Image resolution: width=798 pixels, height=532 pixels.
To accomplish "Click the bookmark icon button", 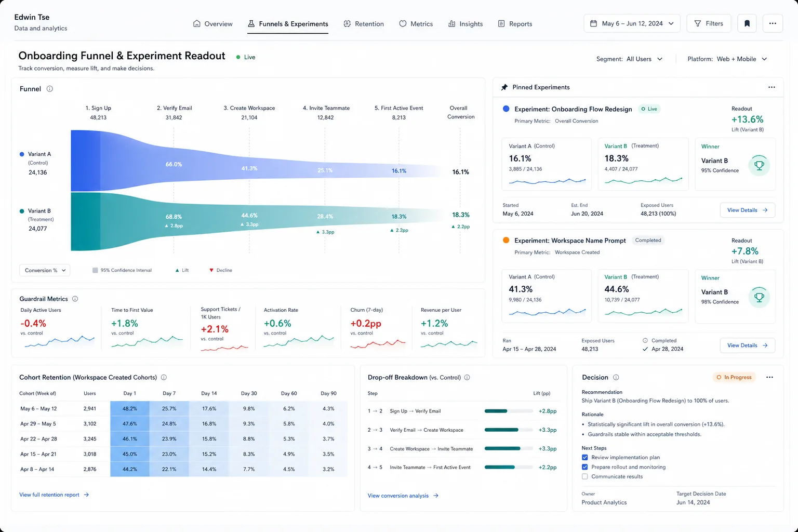I will (747, 23).
